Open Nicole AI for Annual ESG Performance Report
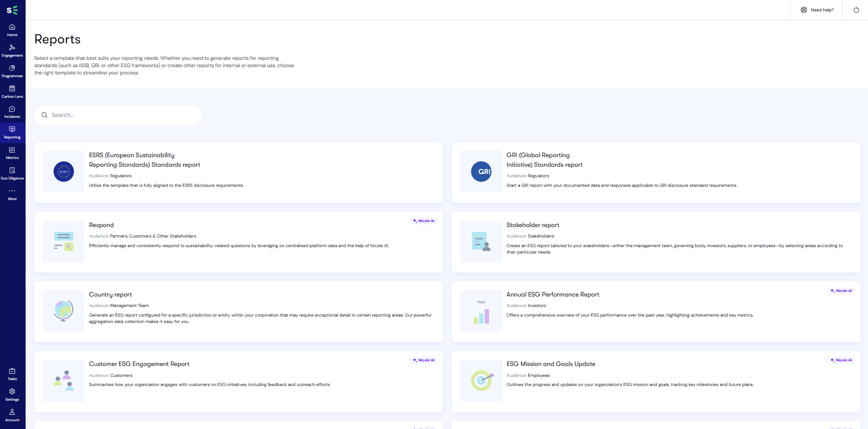This screenshot has height=429, width=868. pos(841,291)
